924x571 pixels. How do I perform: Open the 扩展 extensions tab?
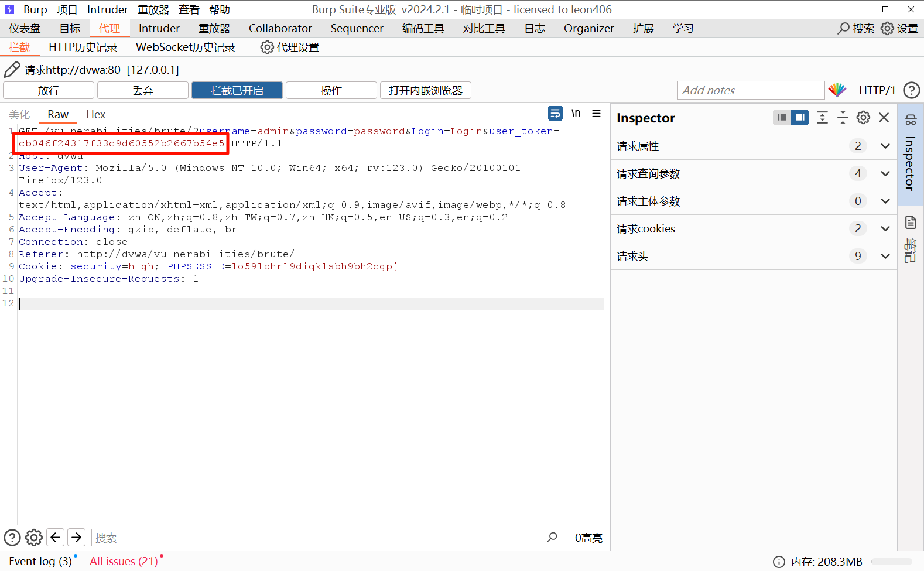(644, 28)
